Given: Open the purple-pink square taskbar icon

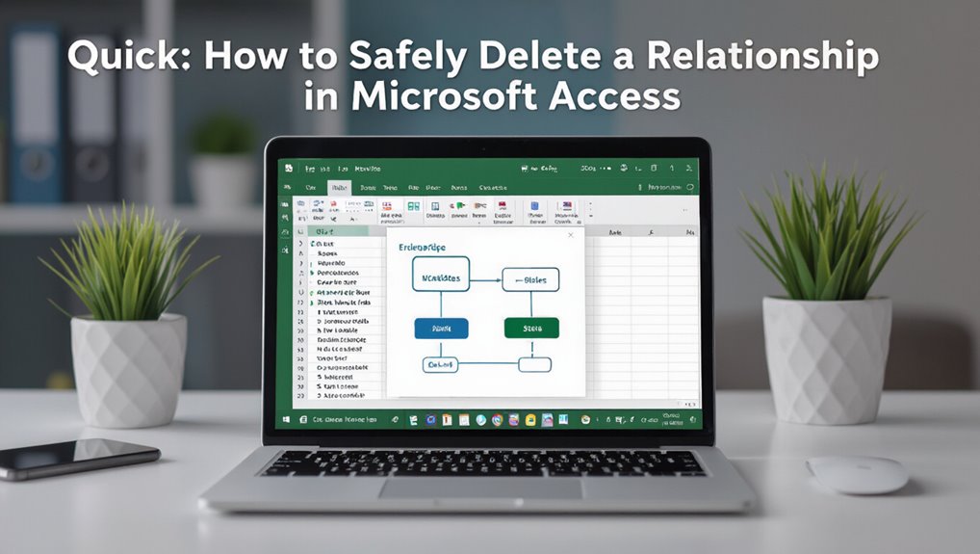Looking at the screenshot, I should [514, 420].
